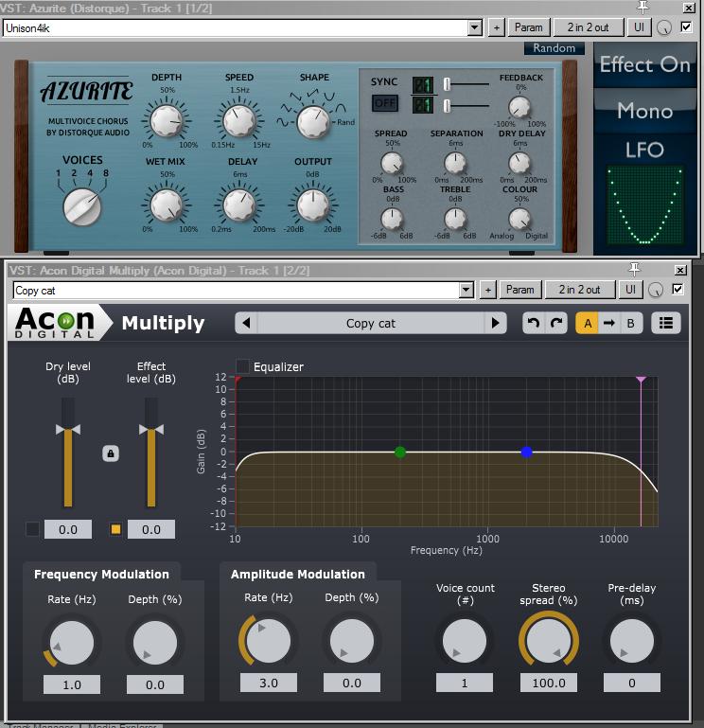Click the Multiply Param button
Image resolution: width=704 pixels, height=728 pixels.
pyautogui.click(x=520, y=290)
